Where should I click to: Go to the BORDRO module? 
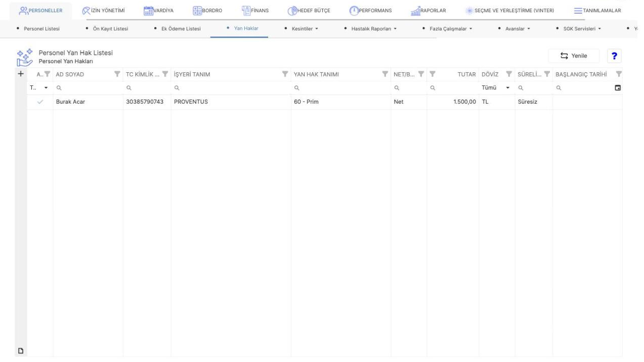tap(208, 11)
